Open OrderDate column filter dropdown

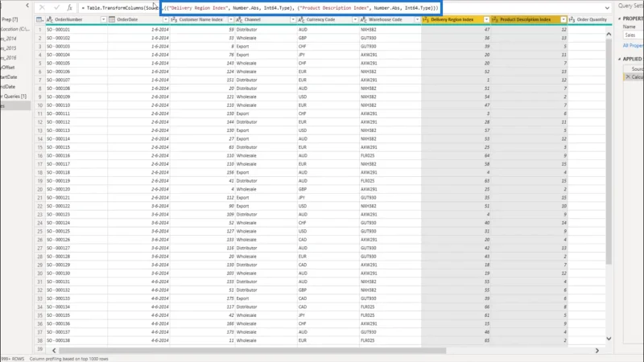pyautogui.click(x=166, y=19)
